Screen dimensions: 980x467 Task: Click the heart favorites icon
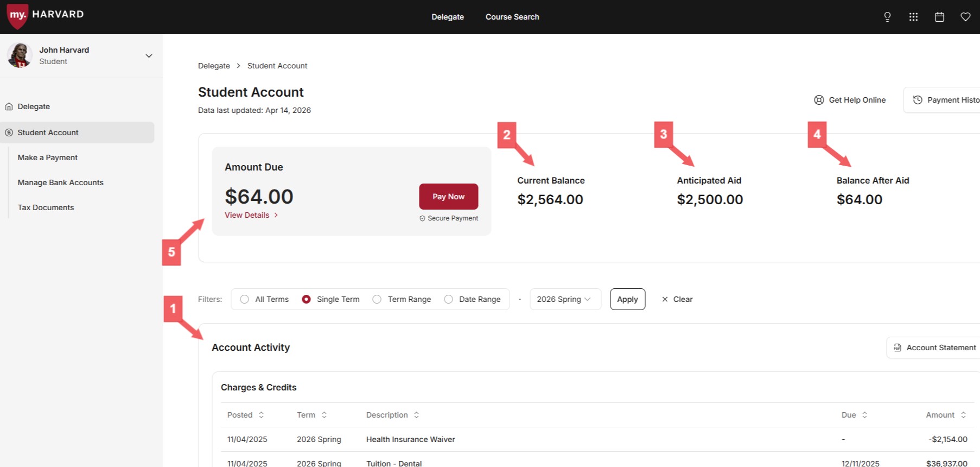coord(965,17)
